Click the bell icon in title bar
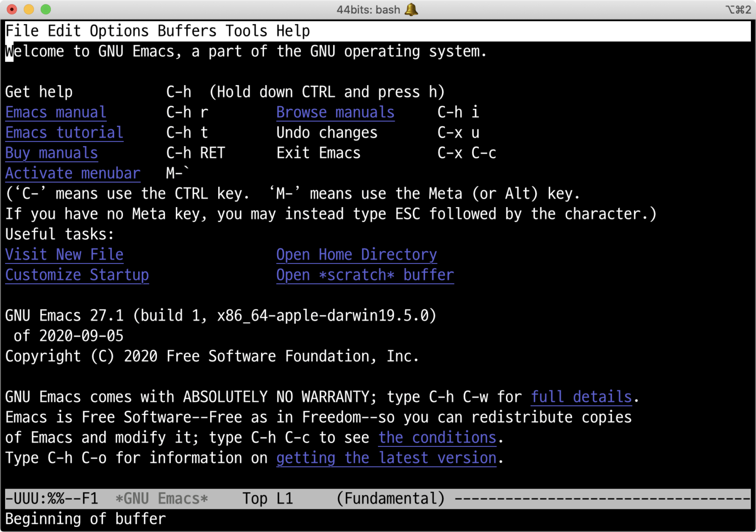Viewport: 756px width, 532px height. 411,10
